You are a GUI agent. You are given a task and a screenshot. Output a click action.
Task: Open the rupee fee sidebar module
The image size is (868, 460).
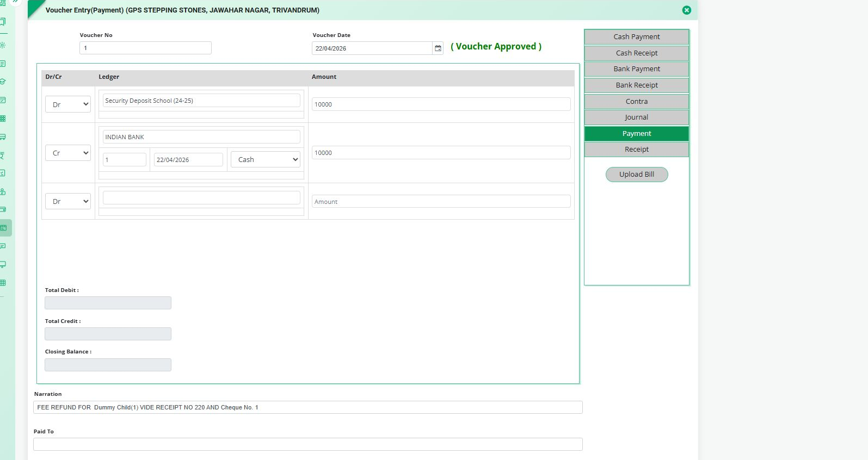[3, 156]
